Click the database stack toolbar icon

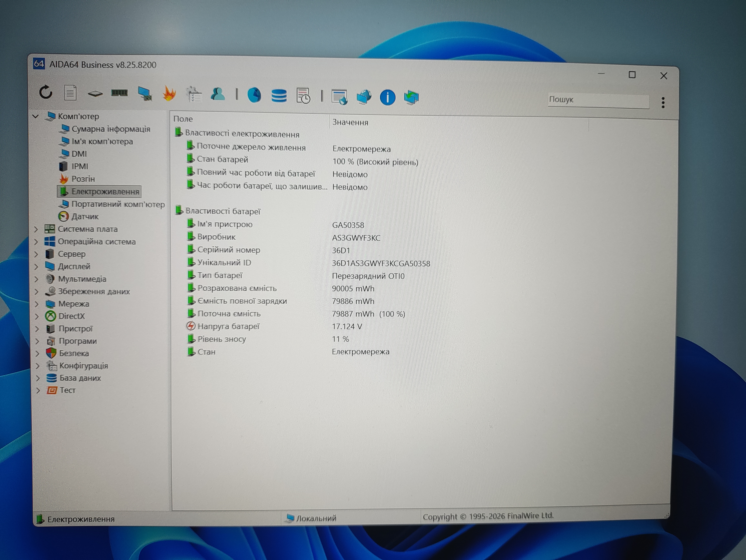pos(279,96)
